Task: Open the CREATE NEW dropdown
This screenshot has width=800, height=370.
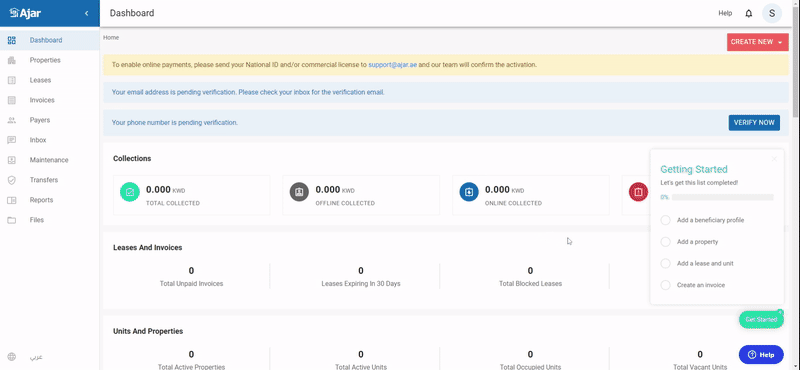Action: [x=758, y=42]
